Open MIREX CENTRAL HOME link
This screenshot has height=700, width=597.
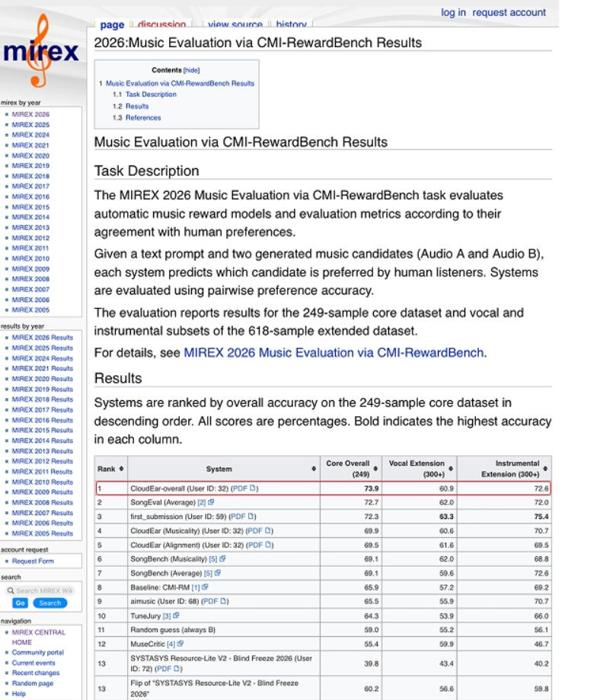point(38,637)
